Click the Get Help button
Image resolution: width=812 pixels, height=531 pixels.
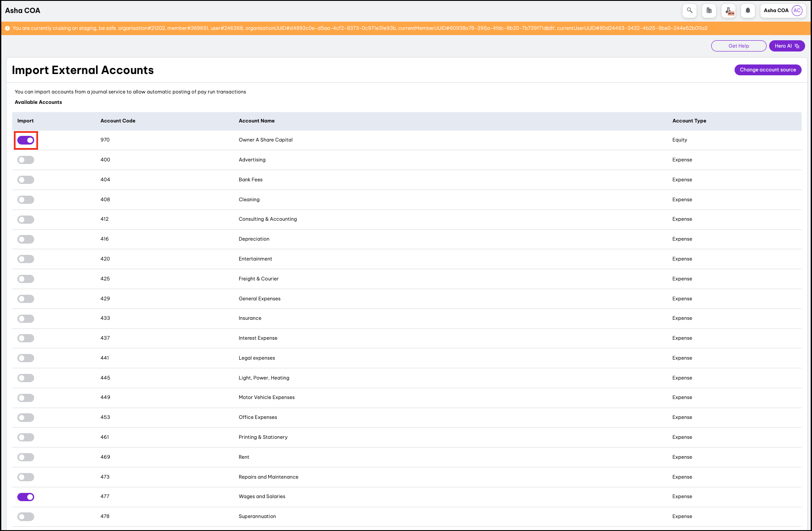tap(738, 46)
